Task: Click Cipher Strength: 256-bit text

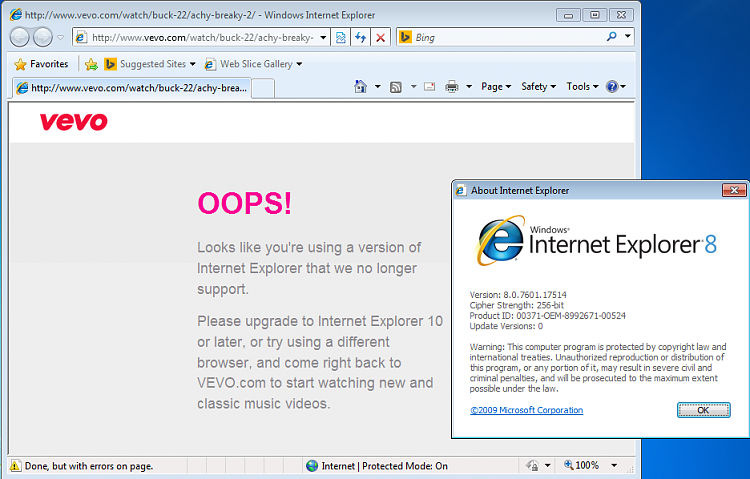Action: tap(517, 305)
